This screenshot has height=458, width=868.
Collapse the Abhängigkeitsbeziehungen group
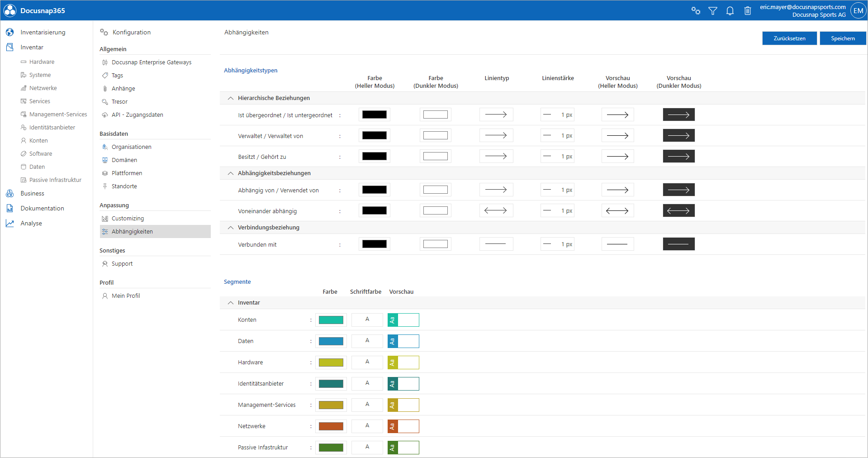231,173
